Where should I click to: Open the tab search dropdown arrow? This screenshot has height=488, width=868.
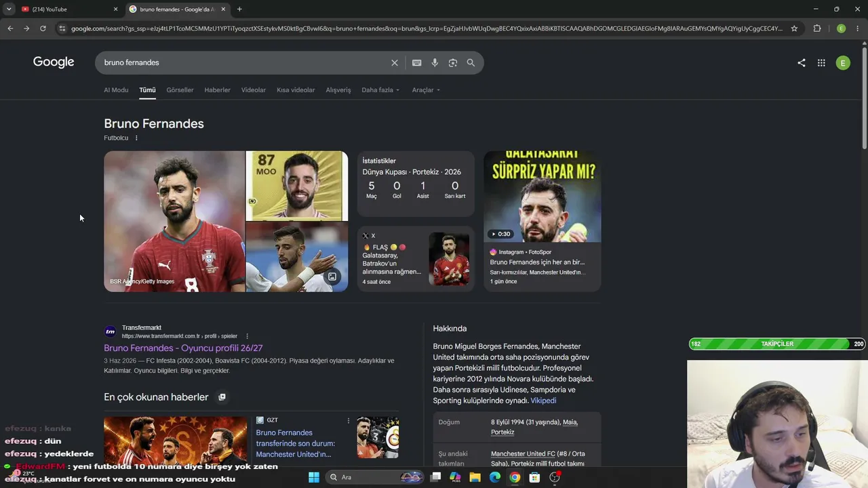click(9, 9)
